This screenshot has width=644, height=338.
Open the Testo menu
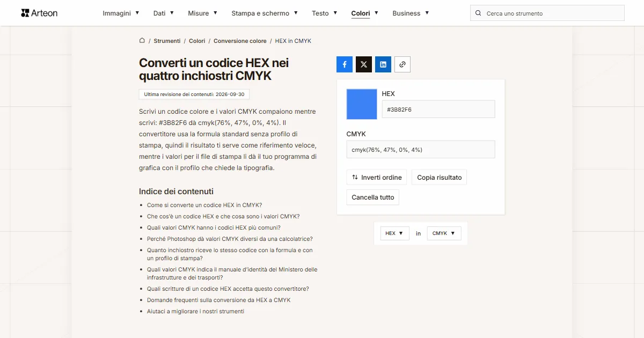tap(325, 13)
